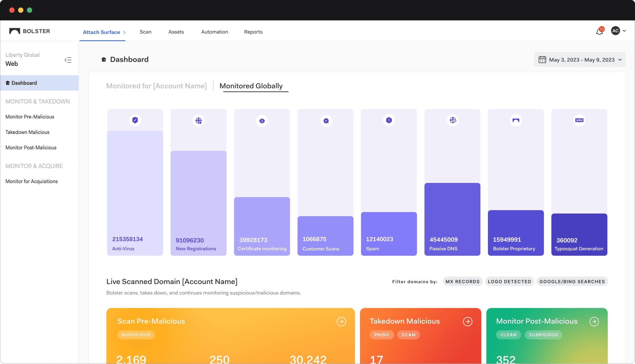Click the New Registrations globe icon
635x364 pixels.
coord(199,121)
